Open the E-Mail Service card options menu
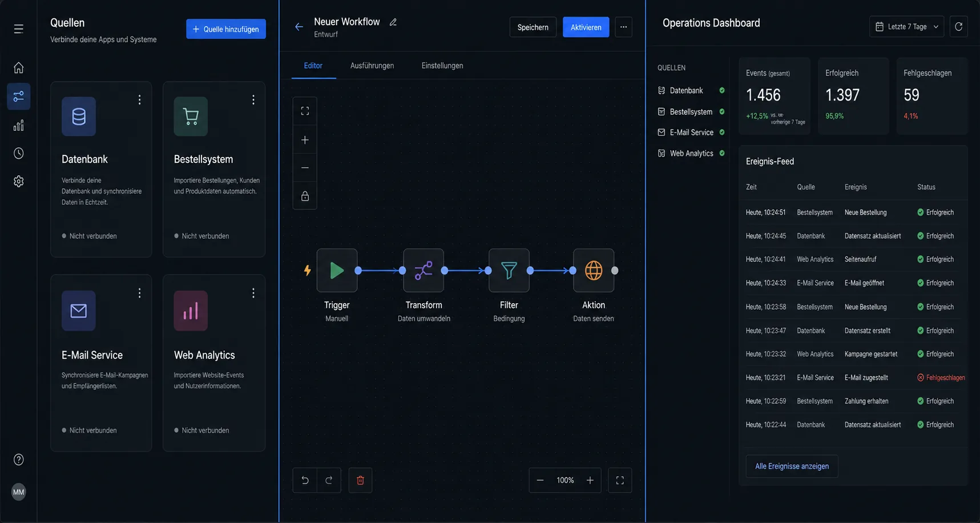This screenshot has height=523, width=980. click(x=139, y=293)
